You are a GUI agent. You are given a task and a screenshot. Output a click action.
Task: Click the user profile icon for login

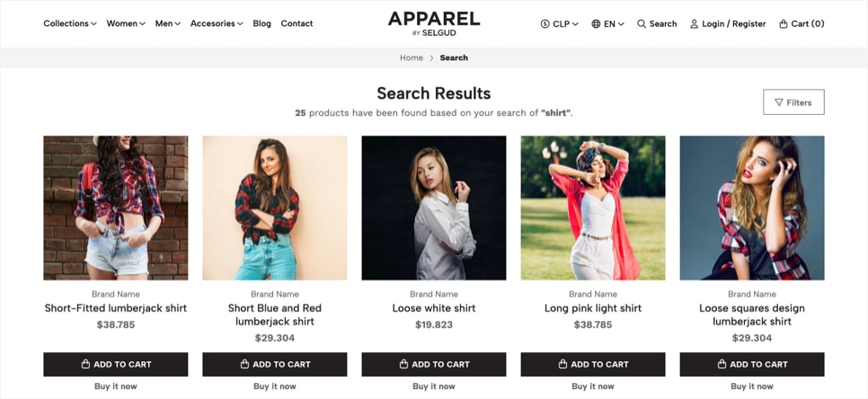click(695, 23)
